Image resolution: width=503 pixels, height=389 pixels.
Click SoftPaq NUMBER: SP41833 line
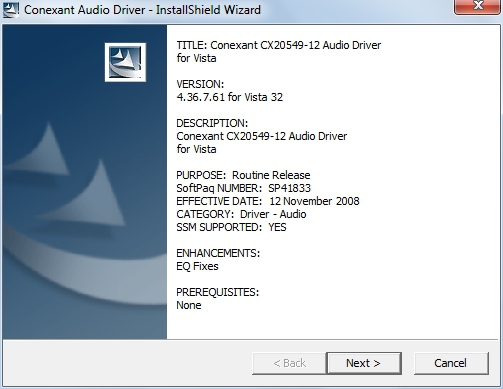[243, 188]
